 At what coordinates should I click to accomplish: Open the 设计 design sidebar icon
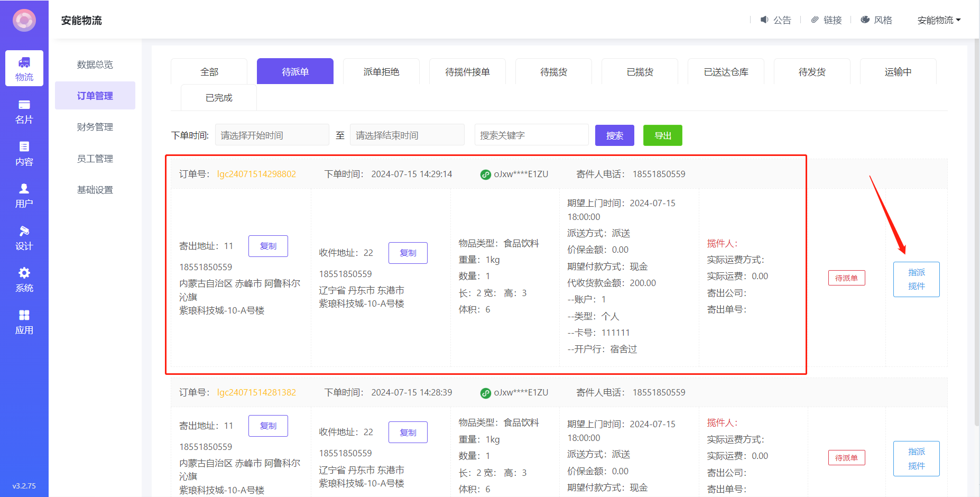[x=24, y=237]
